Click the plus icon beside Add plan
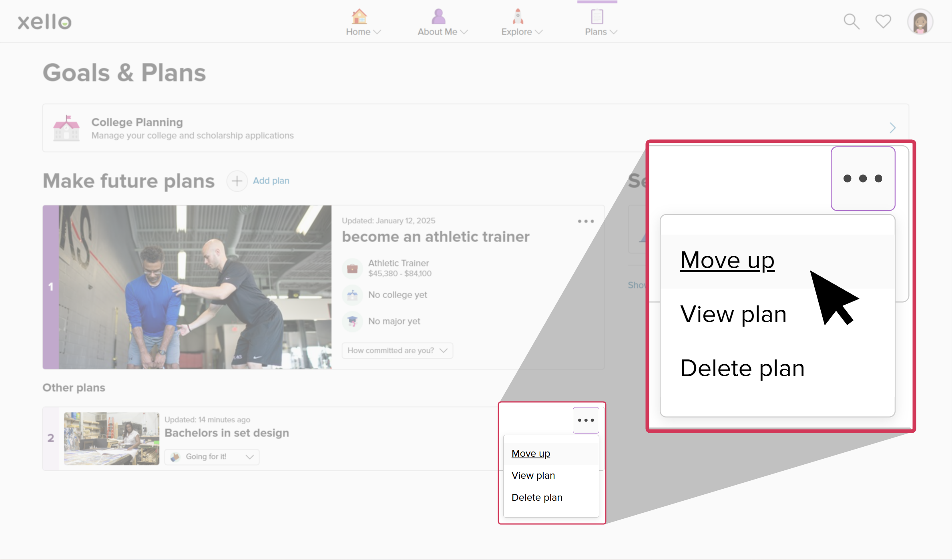This screenshot has height=560, width=952. click(x=237, y=181)
